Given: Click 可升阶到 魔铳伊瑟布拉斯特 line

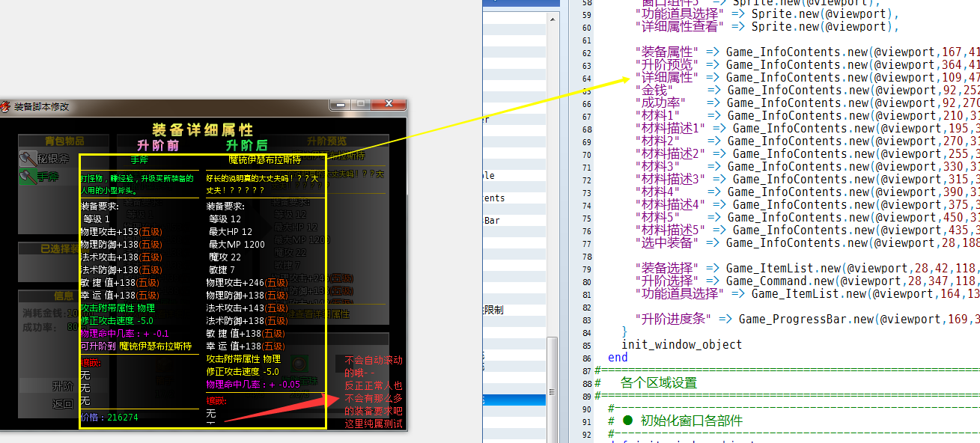Looking at the screenshot, I should (x=136, y=346).
